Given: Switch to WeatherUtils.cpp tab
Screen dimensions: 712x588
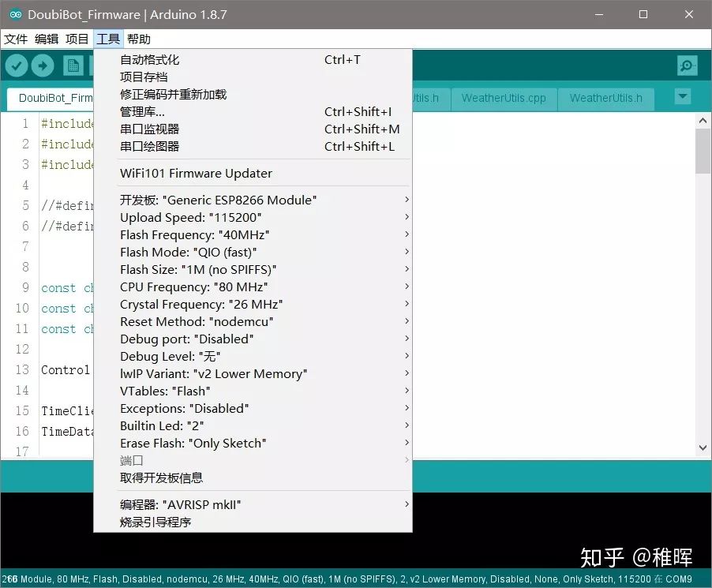Looking at the screenshot, I should tap(504, 98).
